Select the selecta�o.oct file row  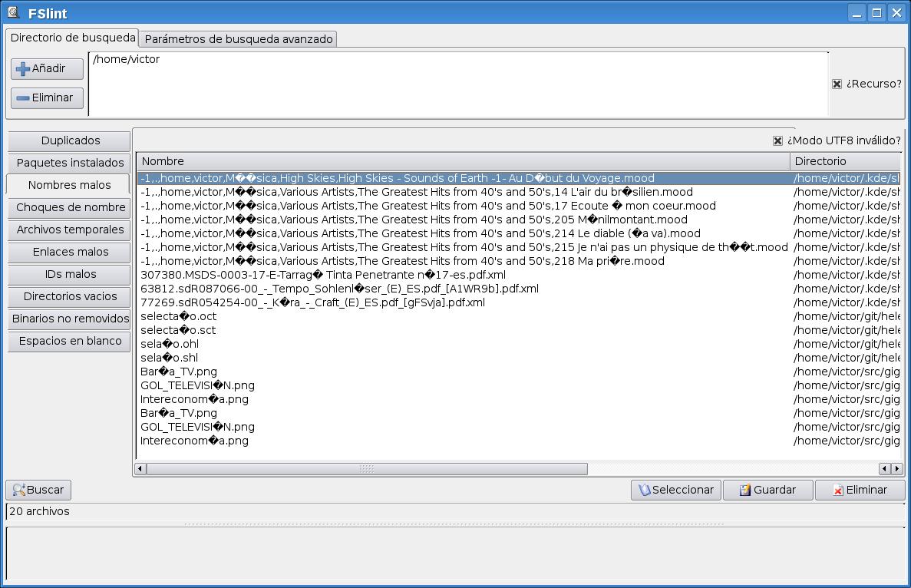click(x=178, y=316)
